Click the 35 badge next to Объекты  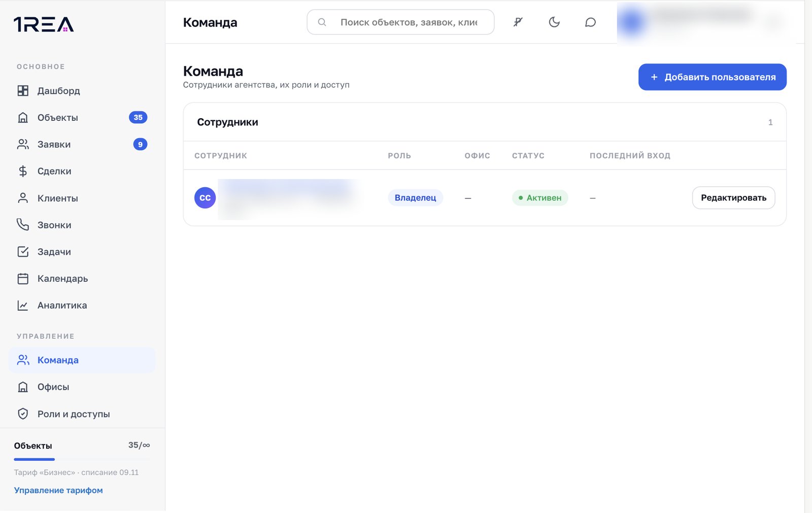click(138, 117)
